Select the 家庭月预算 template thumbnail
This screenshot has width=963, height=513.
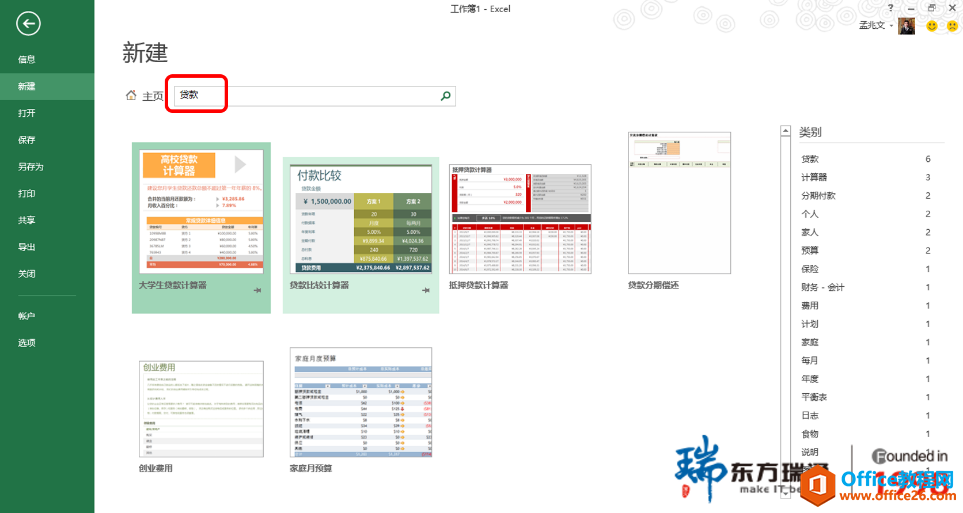coord(361,402)
